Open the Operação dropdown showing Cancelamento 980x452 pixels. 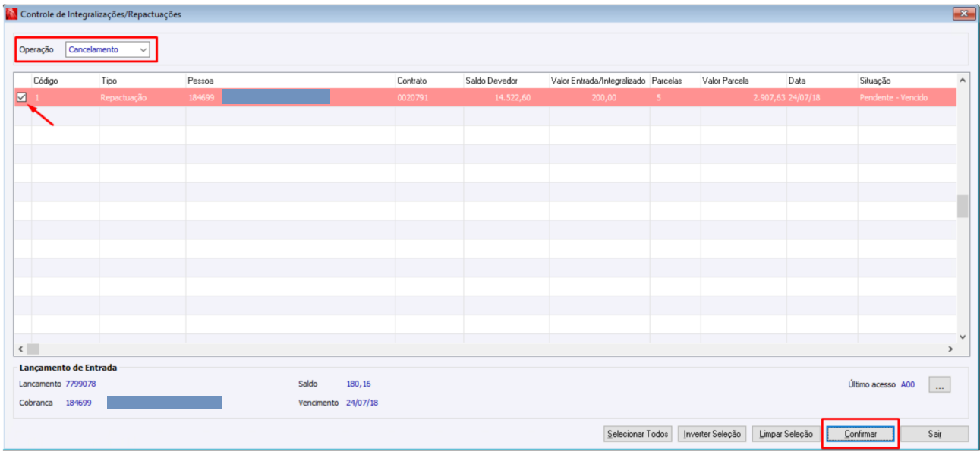click(x=108, y=49)
